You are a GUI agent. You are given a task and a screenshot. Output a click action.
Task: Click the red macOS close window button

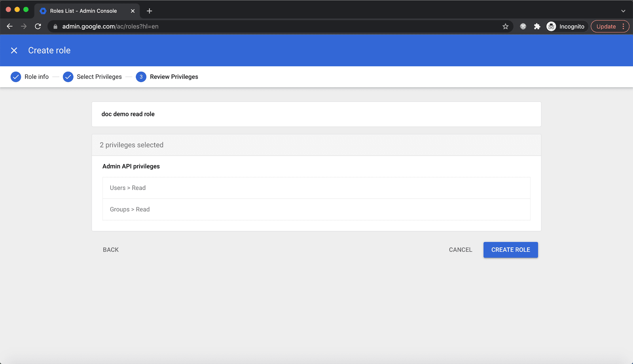coord(8,9)
